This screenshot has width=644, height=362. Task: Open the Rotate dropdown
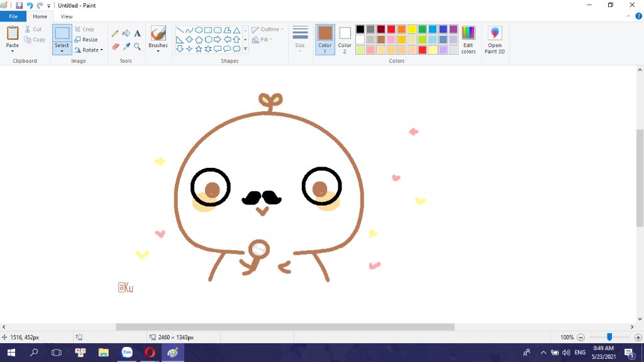(89, 50)
